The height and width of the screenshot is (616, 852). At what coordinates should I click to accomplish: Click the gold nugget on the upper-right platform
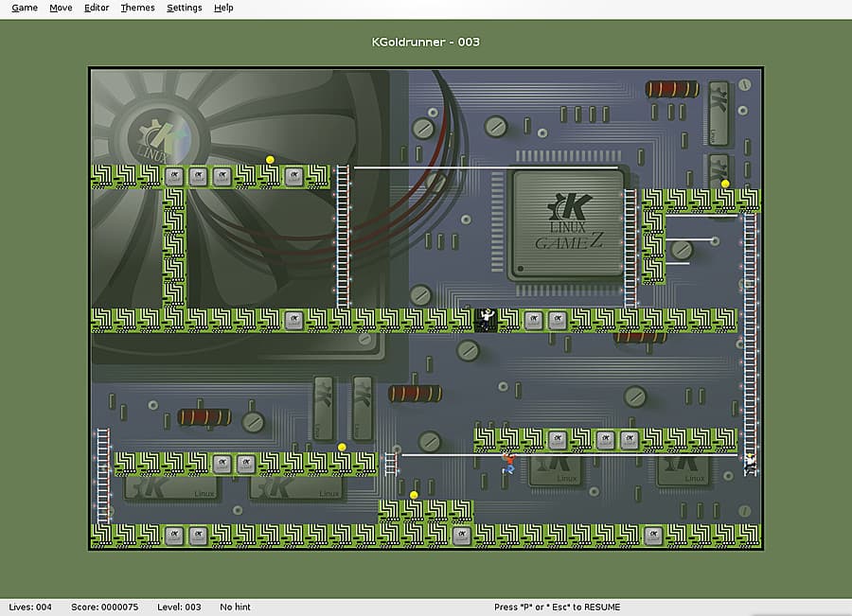[x=725, y=184]
